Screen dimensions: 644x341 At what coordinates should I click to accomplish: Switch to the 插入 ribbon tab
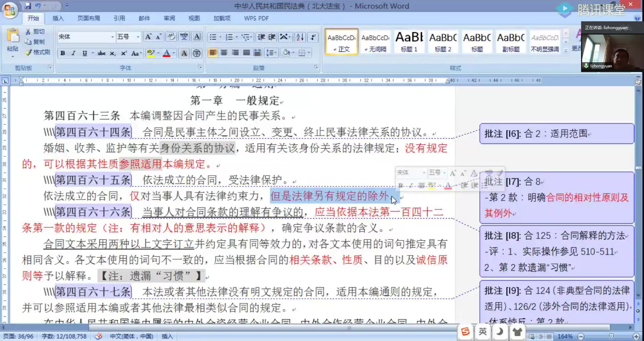click(x=58, y=18)
